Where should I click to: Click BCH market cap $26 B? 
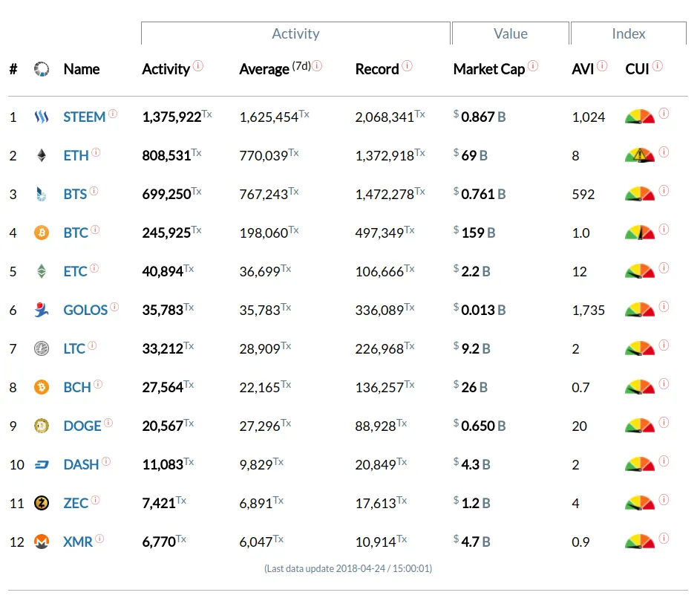(x=471, y=387)
